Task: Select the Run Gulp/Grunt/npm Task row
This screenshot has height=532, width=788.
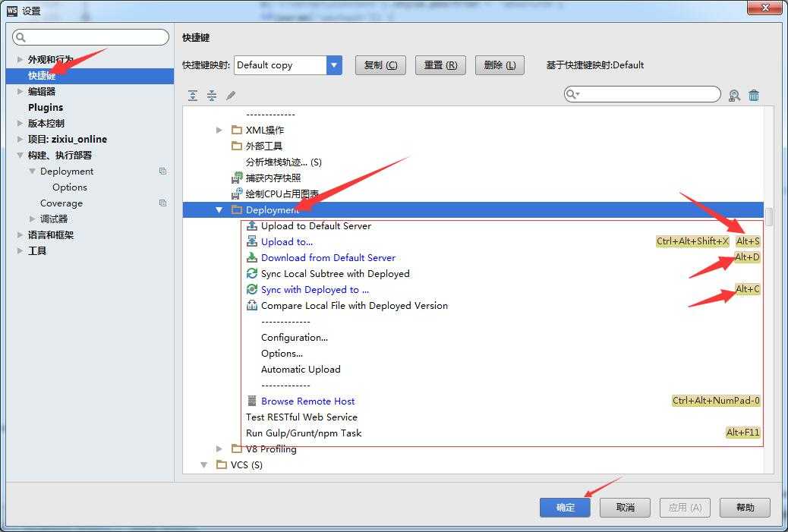Action: [304, 433]
